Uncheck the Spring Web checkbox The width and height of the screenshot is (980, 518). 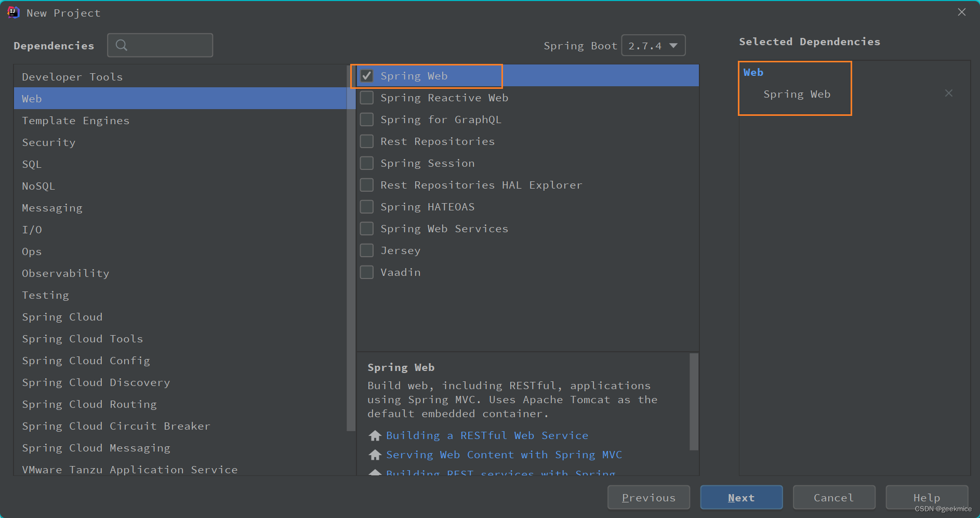pos(367,76)
